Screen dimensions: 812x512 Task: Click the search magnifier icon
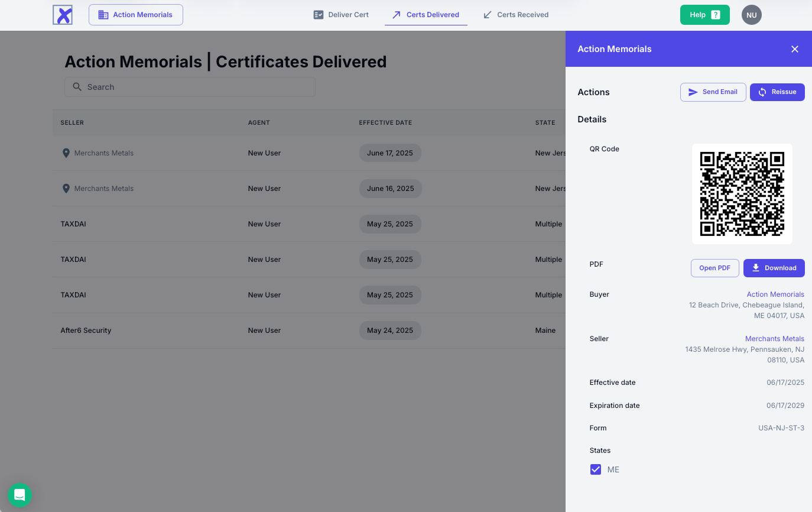coord(77,87)
